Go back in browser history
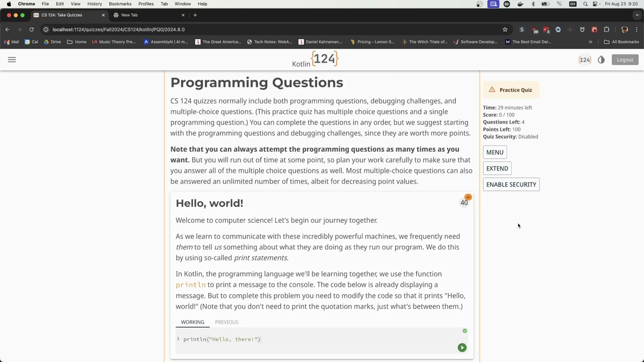 (x=8, y=30)
